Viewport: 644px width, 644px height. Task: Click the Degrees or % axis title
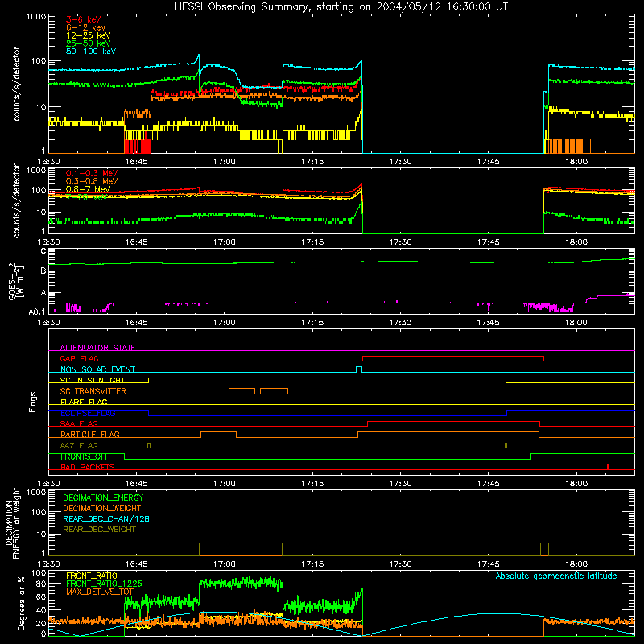coord(21,603)
